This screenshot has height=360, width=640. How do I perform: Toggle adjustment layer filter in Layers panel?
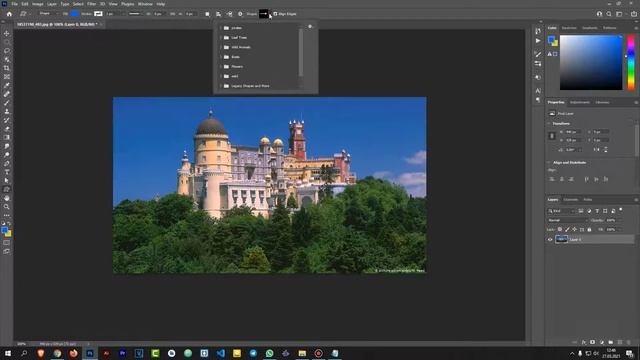tap(589, 211)
